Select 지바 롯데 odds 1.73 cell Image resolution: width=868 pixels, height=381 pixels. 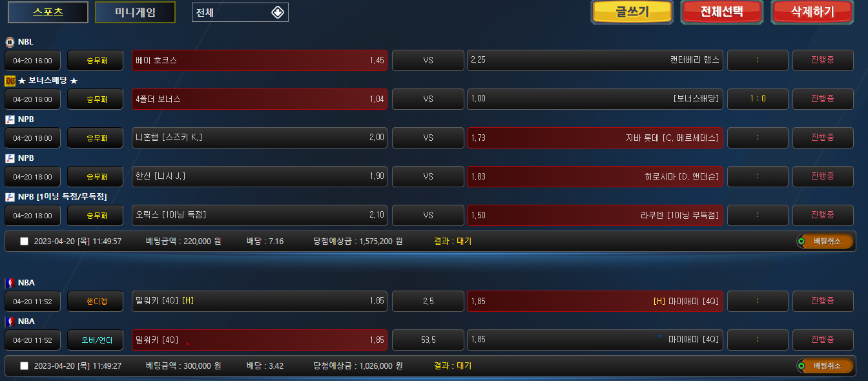[x=595, y=138]
